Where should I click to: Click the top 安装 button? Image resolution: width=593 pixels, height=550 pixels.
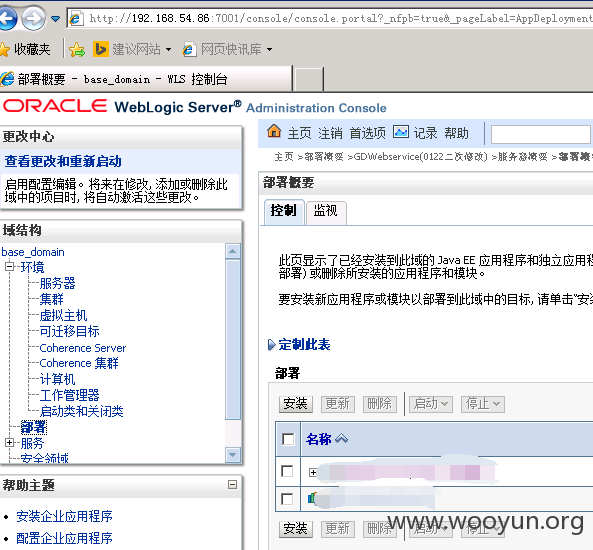pyautogui.click(x=296, y=404)
